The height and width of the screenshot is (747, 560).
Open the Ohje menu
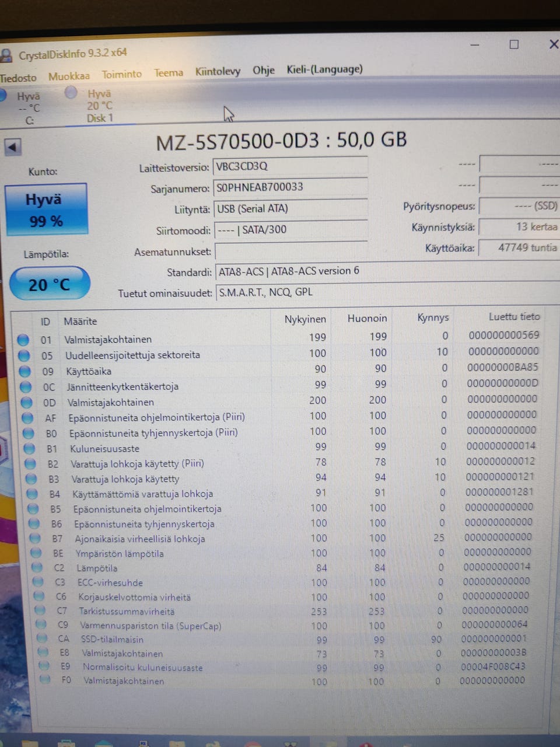click(264, 70)
